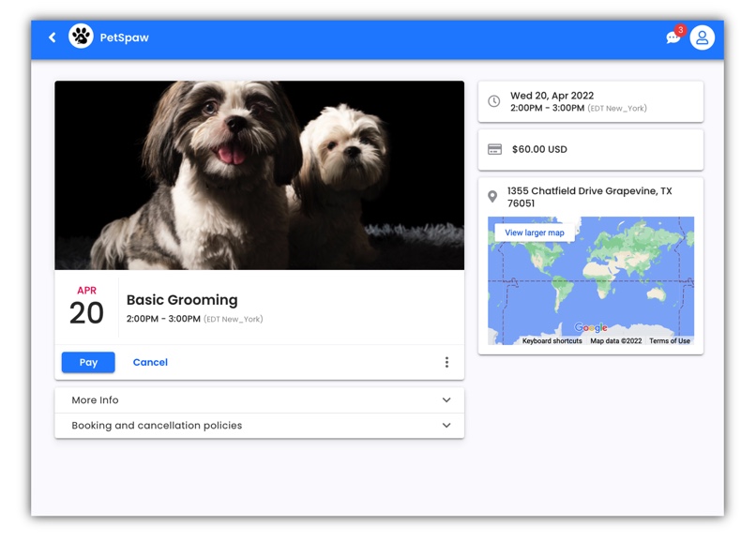Click the Wed 20, Apr 2022 date
This screenshot has width=756, height=541.
pos(552,96)
